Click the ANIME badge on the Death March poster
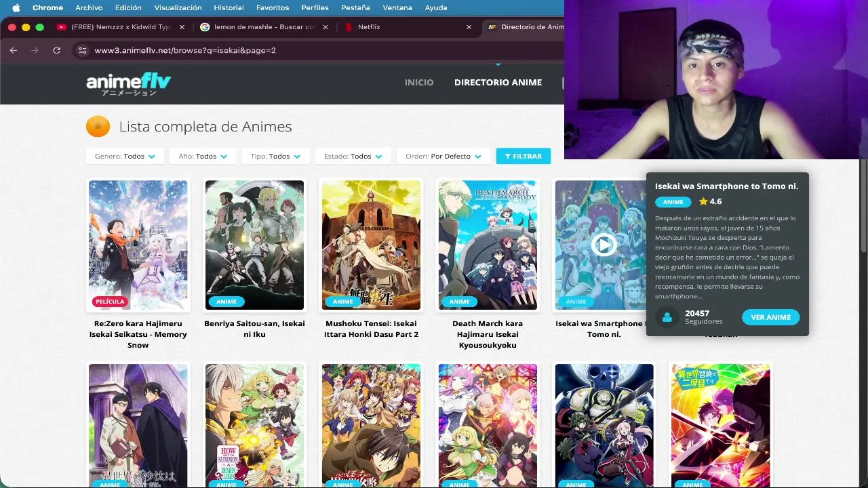The width and height of the screenshot is (868, 488). (x=460, y=302)
